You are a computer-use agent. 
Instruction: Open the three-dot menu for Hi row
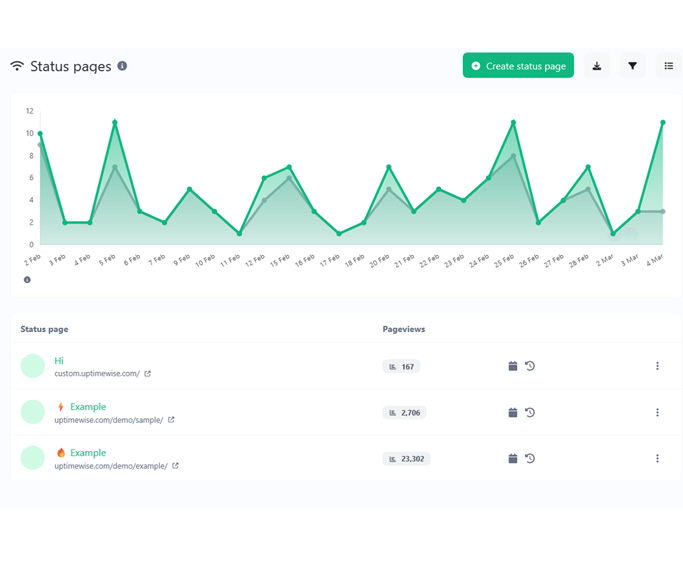click(x=657, y=366)
